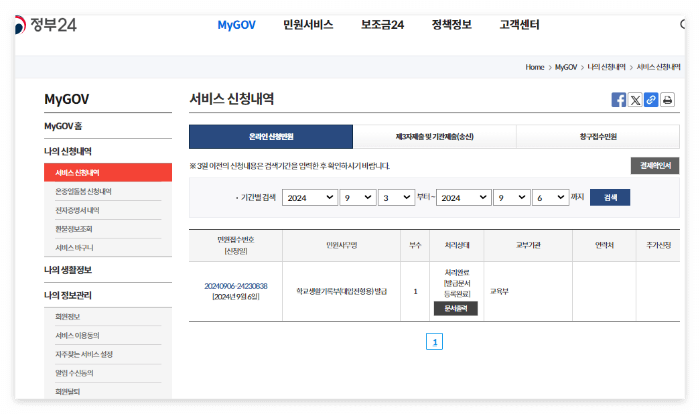Image resolution: width=700 pixels, height=414 pixels.
Task: Open the search magnifier icon in header
Action: pos(683,24)
